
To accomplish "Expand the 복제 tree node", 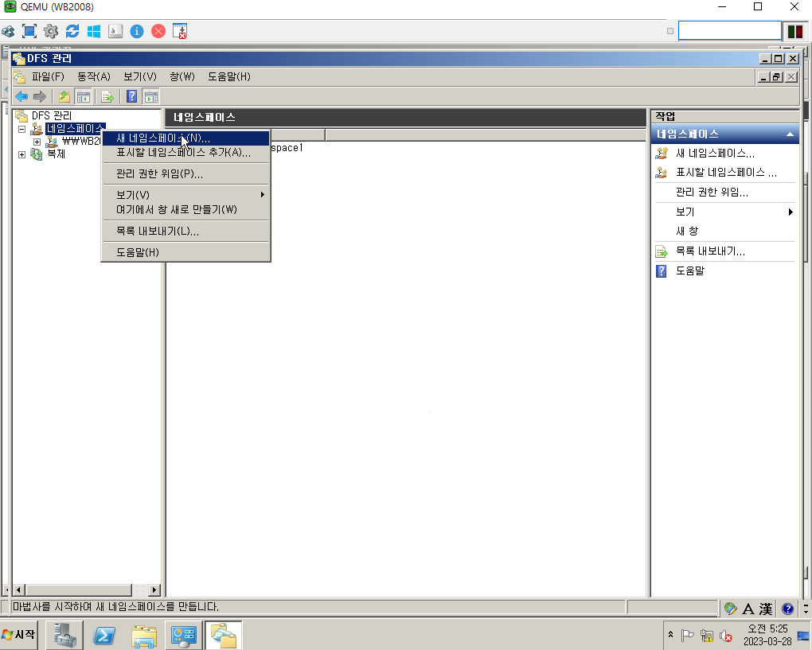I will pos(21,154).
